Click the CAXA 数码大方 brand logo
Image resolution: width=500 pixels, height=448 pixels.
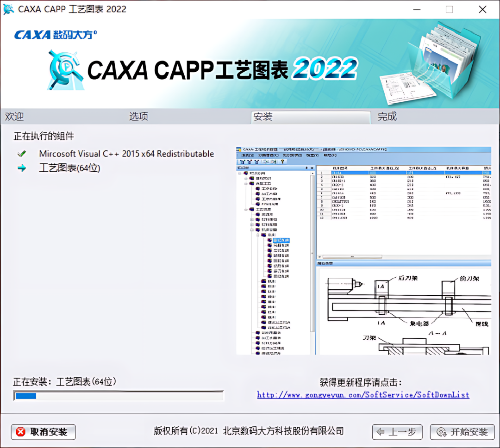56,34
